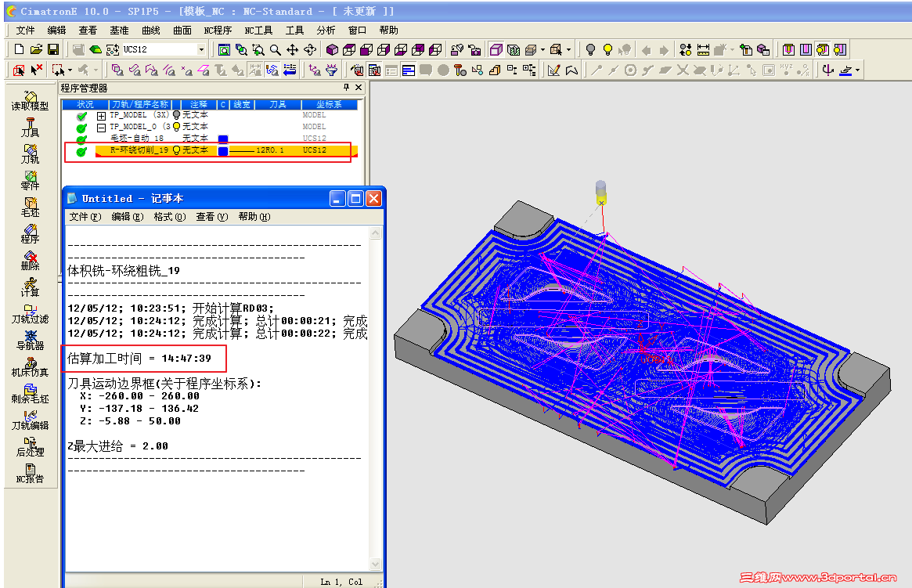Open the render mode dropdown arrow

(543, 49)
